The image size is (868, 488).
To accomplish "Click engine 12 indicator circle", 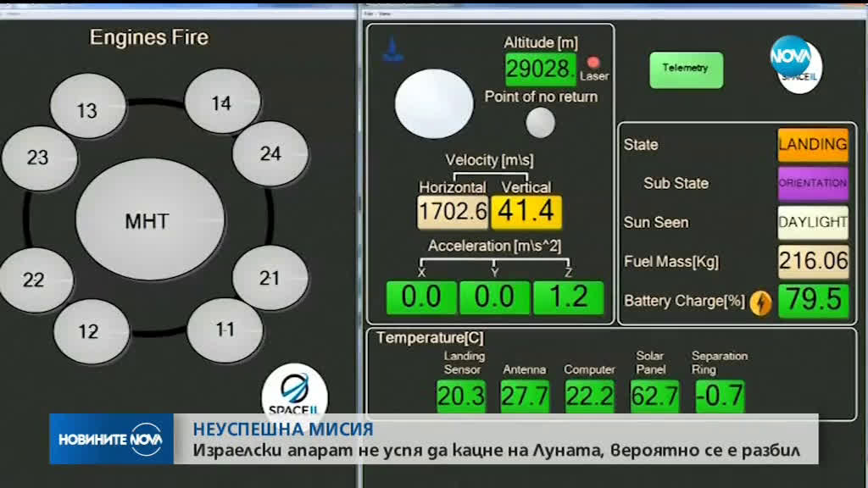I will [92, 331].
